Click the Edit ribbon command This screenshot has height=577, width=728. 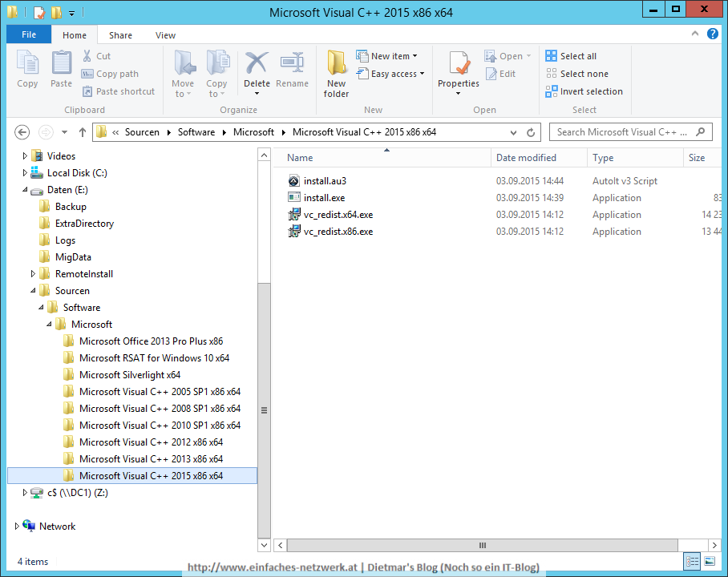click(x=500, y=74)
